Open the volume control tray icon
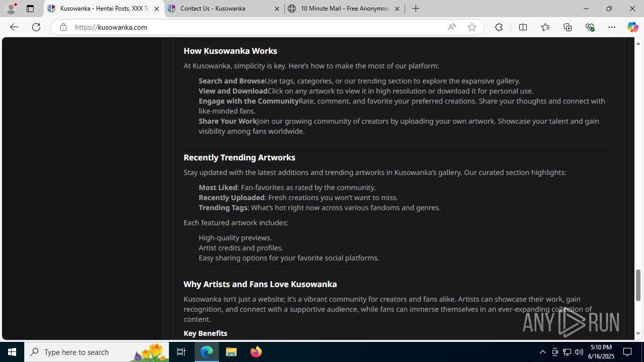 click(579, 352)
